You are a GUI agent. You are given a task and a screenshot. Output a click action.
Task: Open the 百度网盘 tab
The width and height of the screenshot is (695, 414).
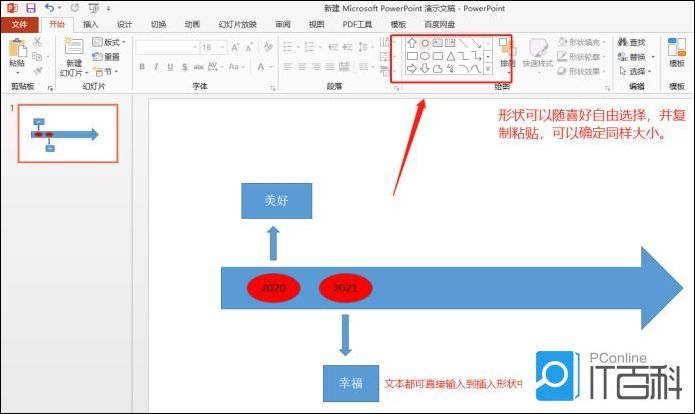(440, 24)
